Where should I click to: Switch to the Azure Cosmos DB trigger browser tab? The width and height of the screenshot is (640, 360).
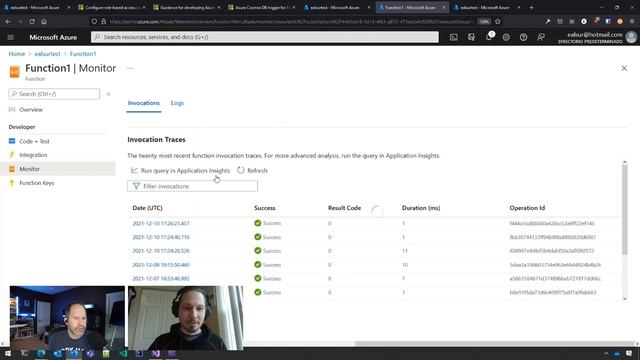(x=262, y=7)
